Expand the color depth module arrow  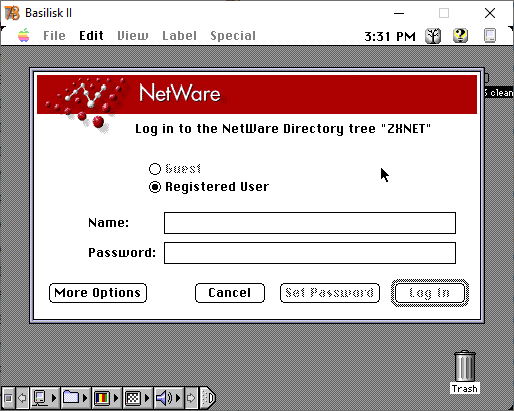pyautogui.click(x=116, y=398)
